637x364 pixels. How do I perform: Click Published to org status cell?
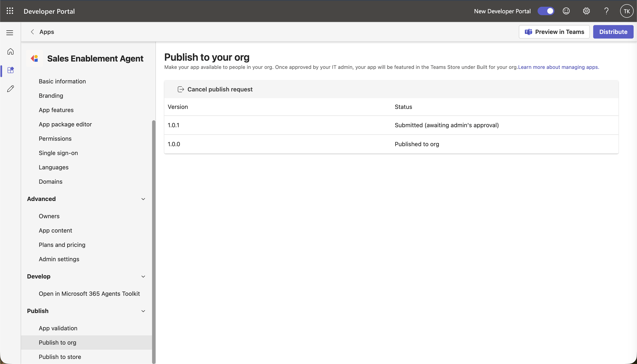(417, 144)
